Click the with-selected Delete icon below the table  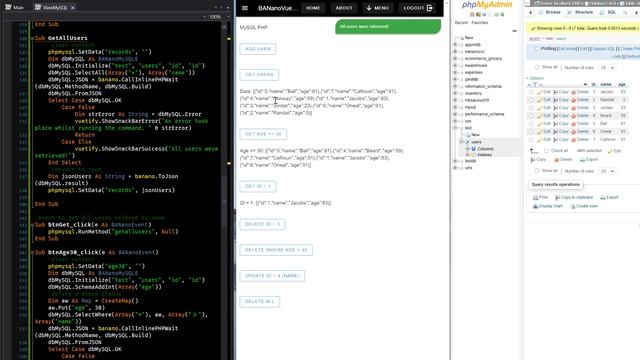click(556, 160)
